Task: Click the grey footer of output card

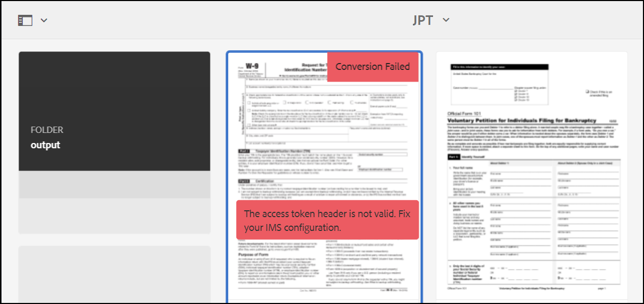Action: point(114,185)
